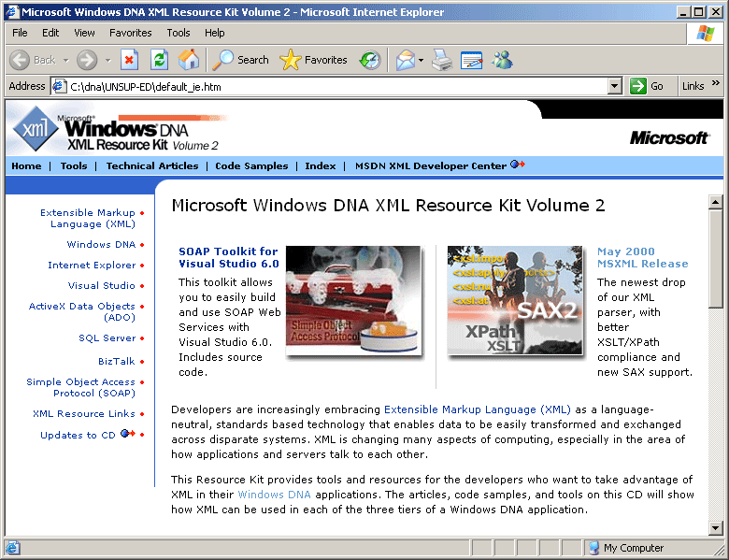
Task: Click the SOAP toolbox thumbnail image
Action: coord(354,301)
